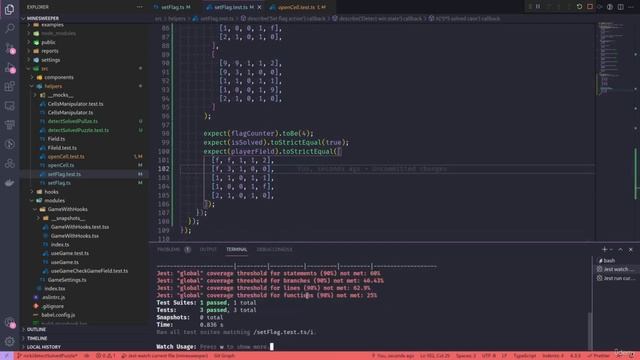Expand the LOCAL HISTORY section
Viewport: 640px width, 360px height.
tap(44, 347)
